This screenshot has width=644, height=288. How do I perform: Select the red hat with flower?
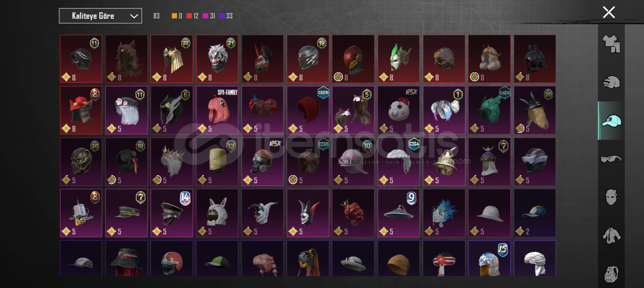pyautogui.click(x=81, y=110)
